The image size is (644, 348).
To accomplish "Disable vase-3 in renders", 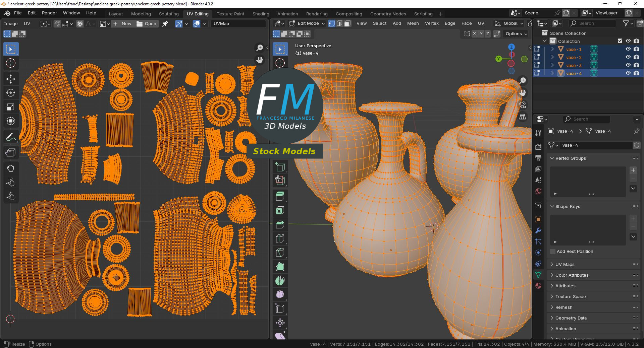I will (636, 65).
